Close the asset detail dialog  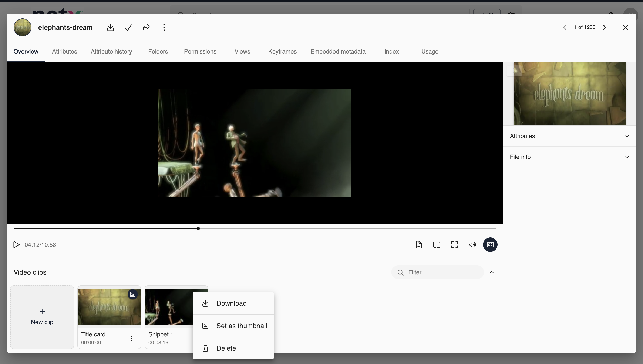626,27
